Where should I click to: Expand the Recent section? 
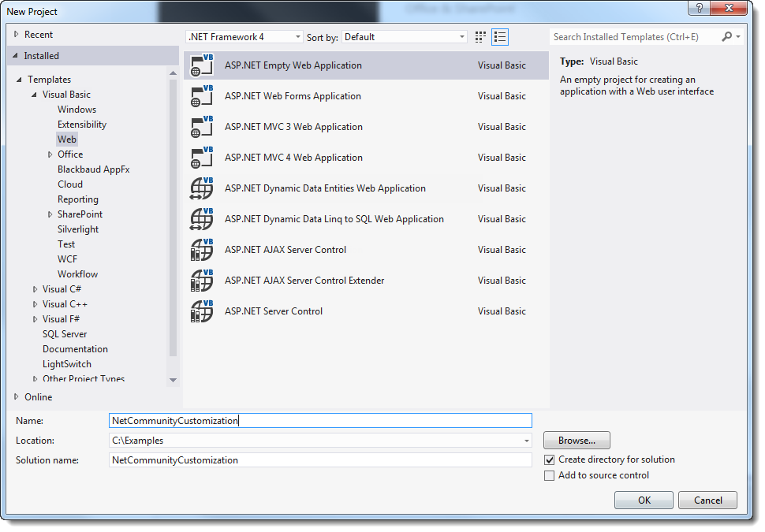pos(16,34)
